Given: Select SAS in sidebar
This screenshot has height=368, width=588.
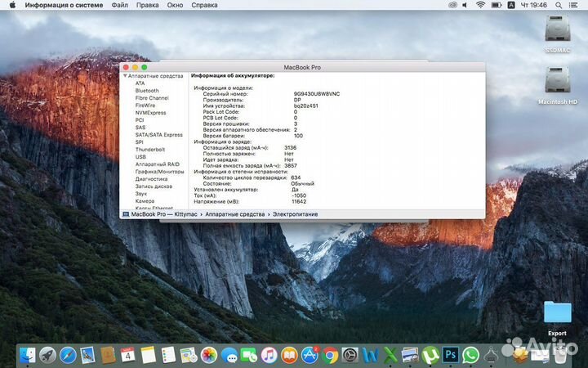Looking at the screenshot, I should tap(140, 128).
